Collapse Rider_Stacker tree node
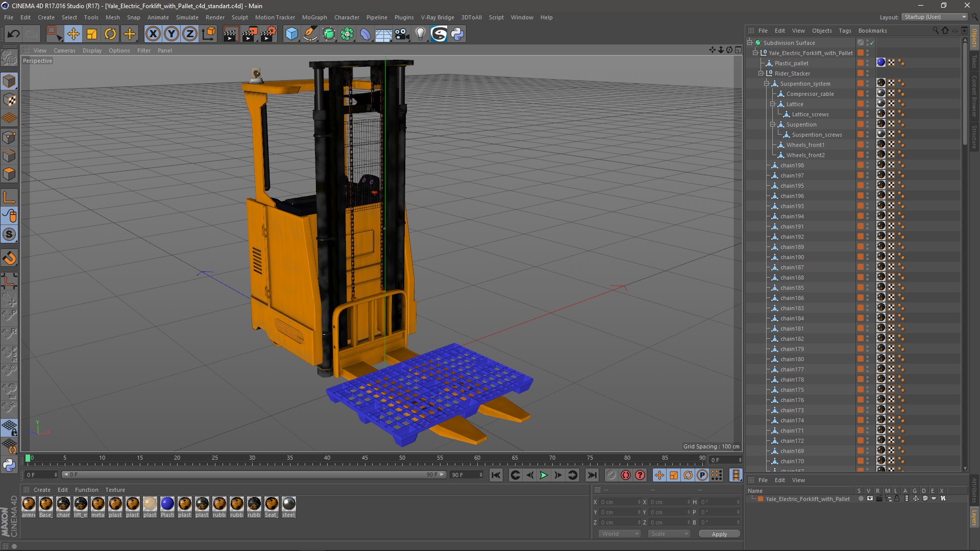Screen dimensions: 980x551 click(761, 73)
